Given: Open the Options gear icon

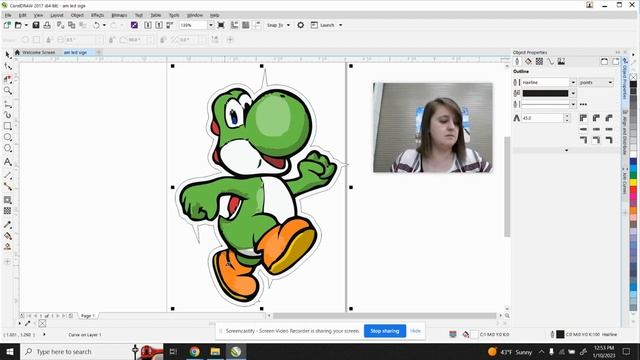Looking at the screenshot, I should 301,25.
